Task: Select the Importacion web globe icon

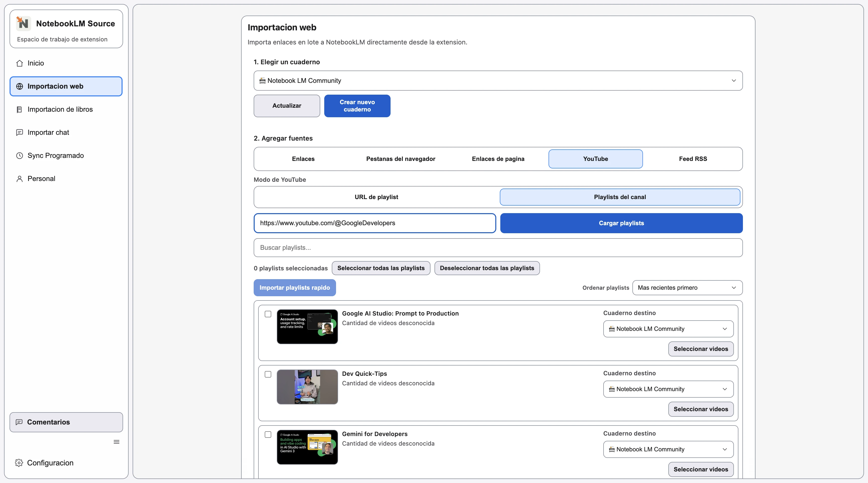Action: [x=19, y=86]
